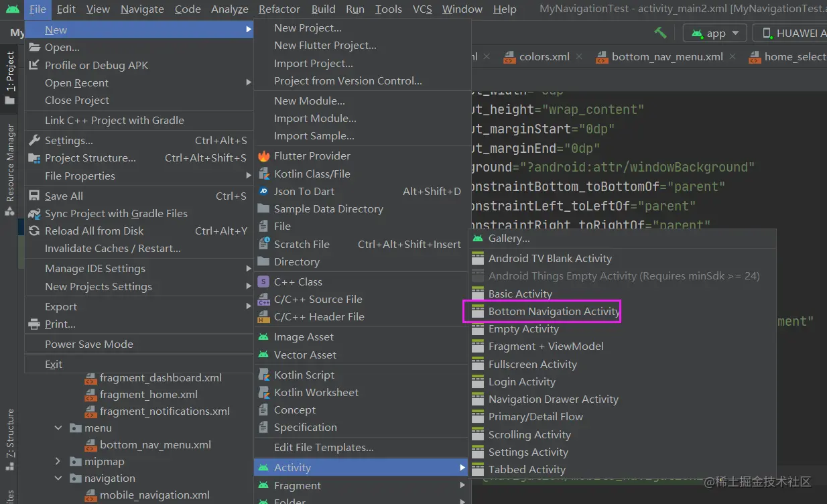Click the Save All disk icon
This screenshot has width=827, height=504.
[34, 196]
